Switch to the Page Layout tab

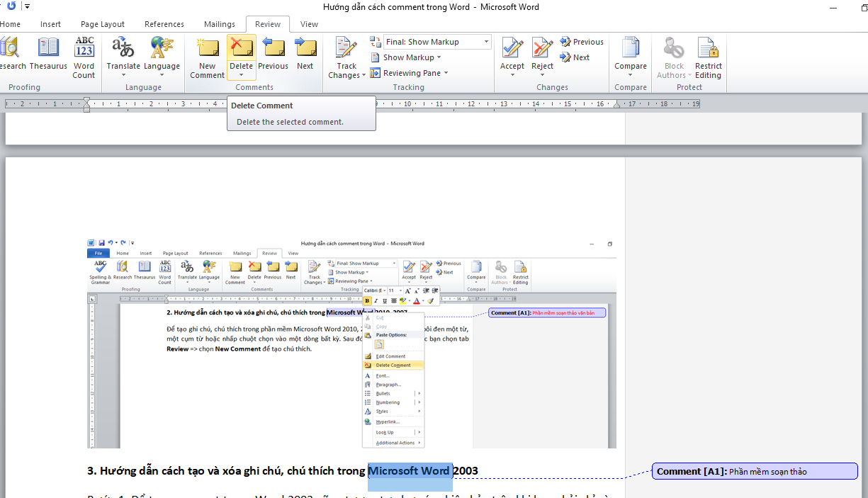click(x=103, y=24)
